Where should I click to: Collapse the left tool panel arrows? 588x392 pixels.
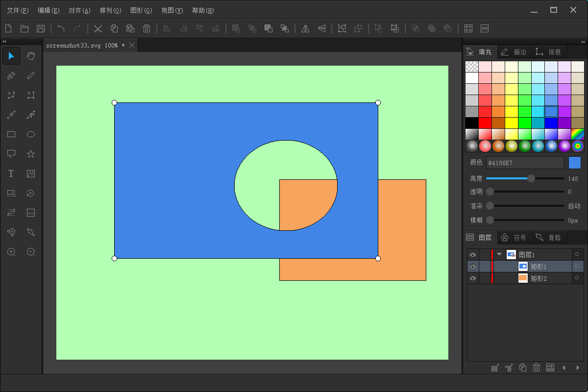[4, 42]
